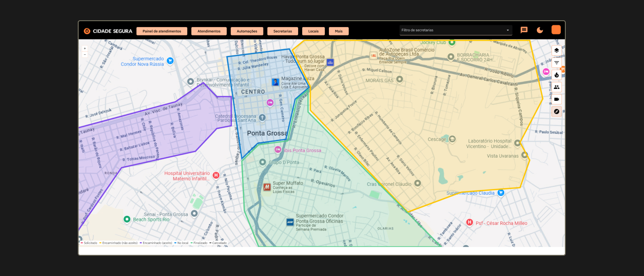Toggle the heatmap flame tool

point(557,75)
